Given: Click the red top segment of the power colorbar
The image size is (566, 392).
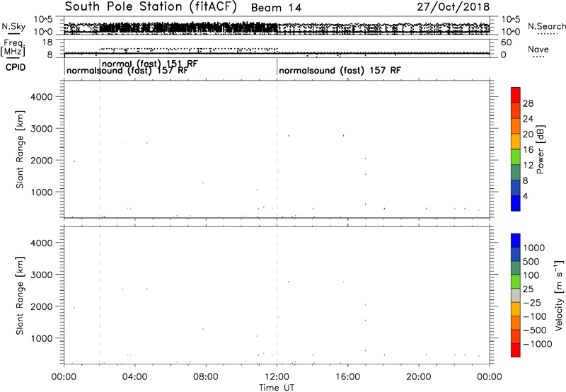Looking at the screenshot, I should pyautogui.click(x=516, y=95).
